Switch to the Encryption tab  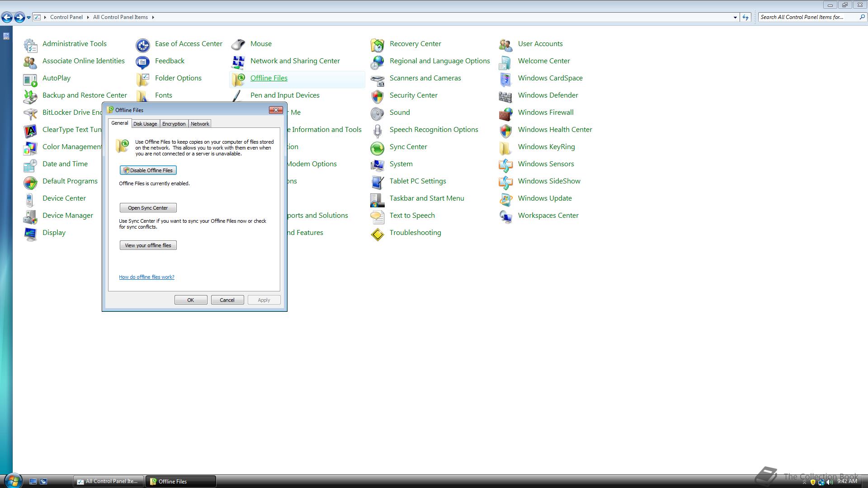(174, 124)
